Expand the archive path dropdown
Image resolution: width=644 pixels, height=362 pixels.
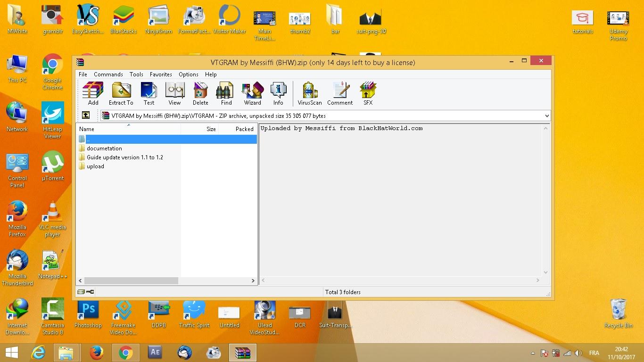(x=546, y=115)
